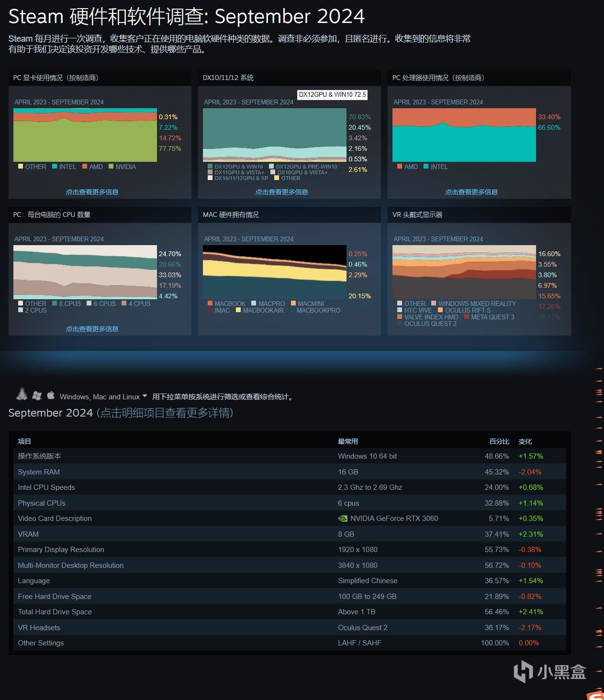Click the VALVE INDEX HMD legend swatch
The width and height of the screenshot is (604, 700).
point(400,317)
